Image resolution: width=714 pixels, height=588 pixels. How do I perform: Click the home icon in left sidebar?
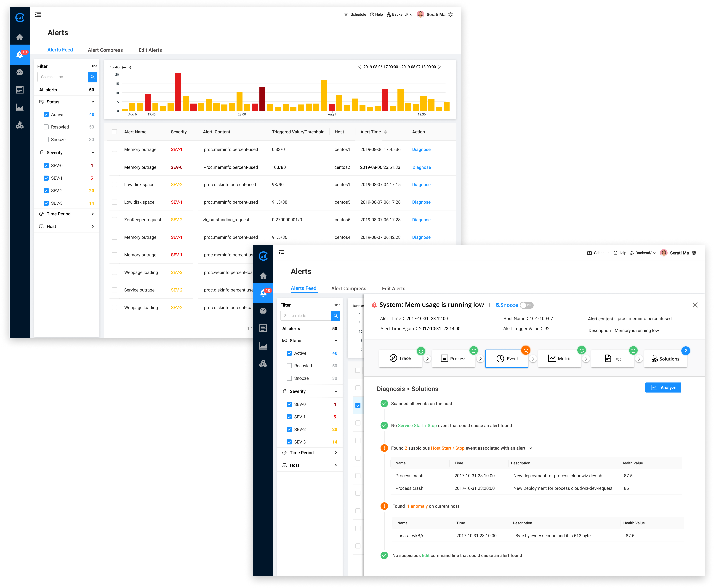click(x=20, y=37)
